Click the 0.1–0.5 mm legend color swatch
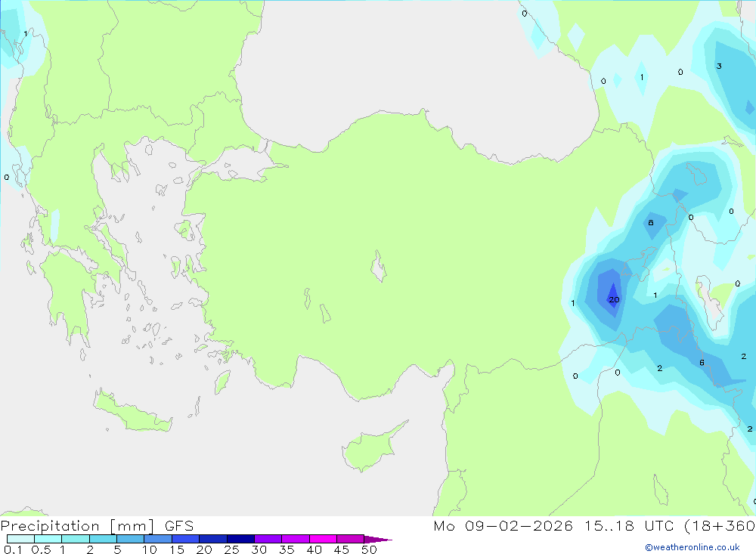Image resolution: width=756 pixels, height=554 pixels. coord(20,539)
